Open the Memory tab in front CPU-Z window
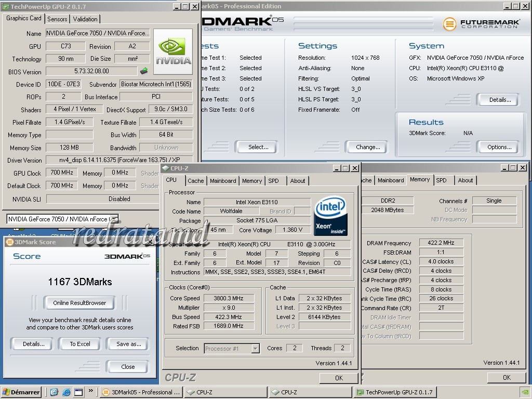The width and height of the screenshot is (532, 399). pyautogui.click(x=252, y=181)
